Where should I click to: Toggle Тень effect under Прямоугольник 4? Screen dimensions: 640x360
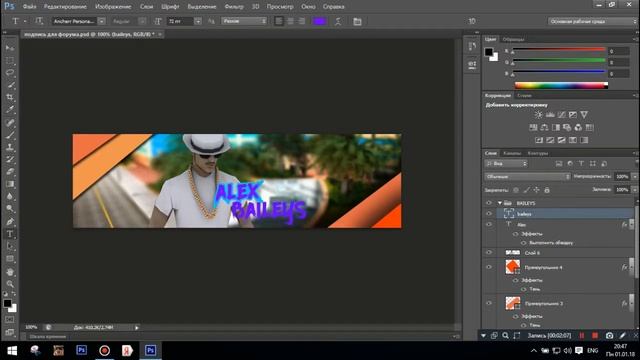click(524, 289)
